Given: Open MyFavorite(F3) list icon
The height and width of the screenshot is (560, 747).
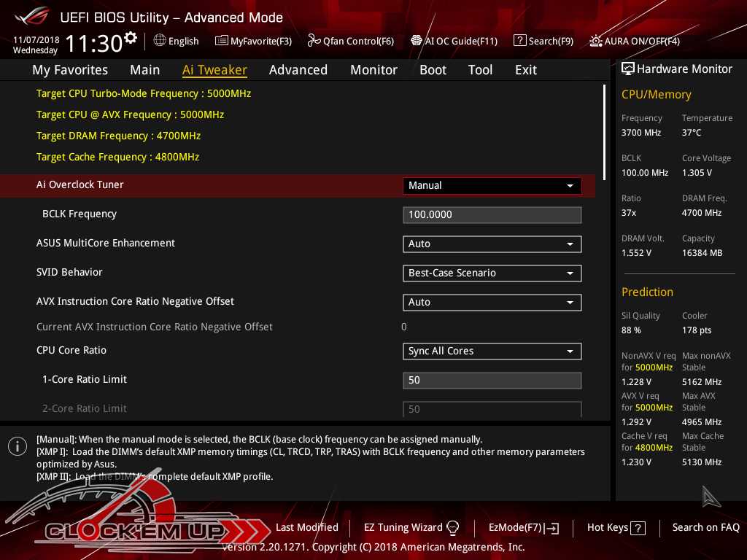Looking at the screenshot, I should (221, 41).
